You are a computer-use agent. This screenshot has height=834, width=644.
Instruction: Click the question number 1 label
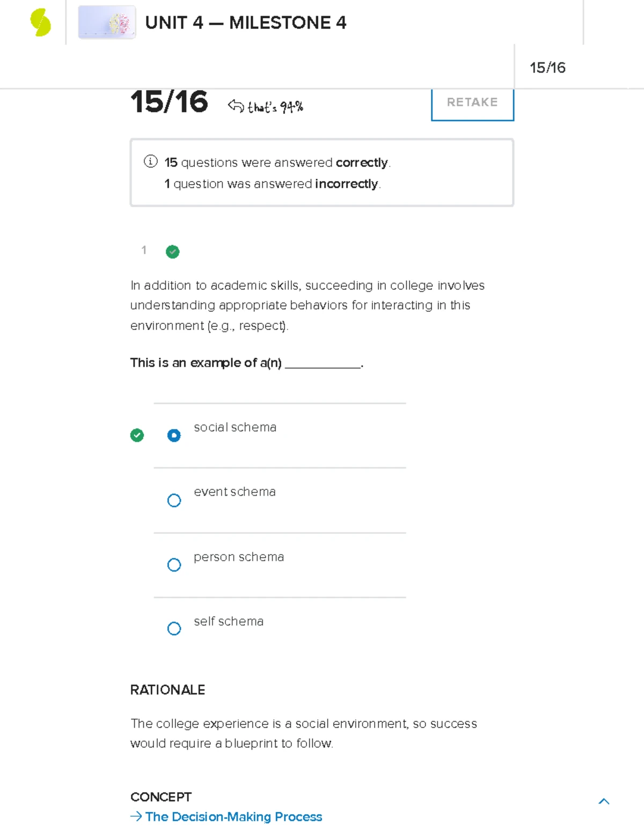(144, 250)
